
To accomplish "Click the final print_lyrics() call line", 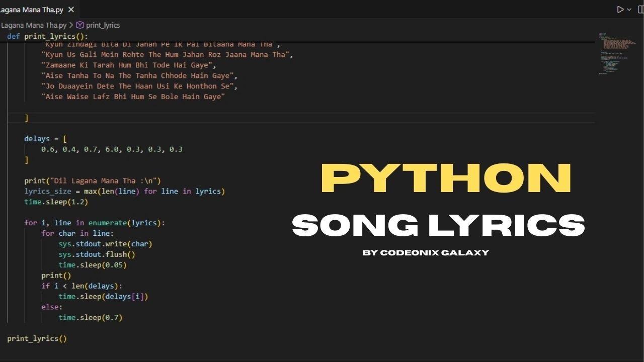I will [x=37, y=338].
